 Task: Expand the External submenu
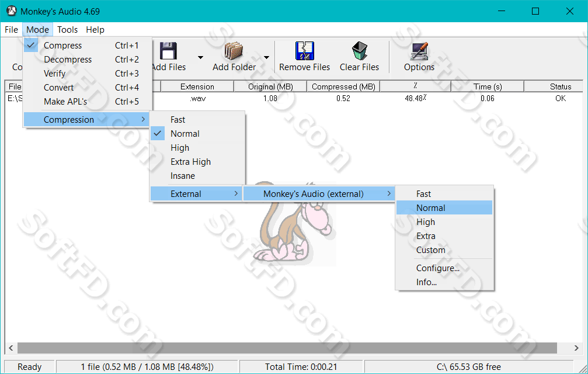point(196,194)
